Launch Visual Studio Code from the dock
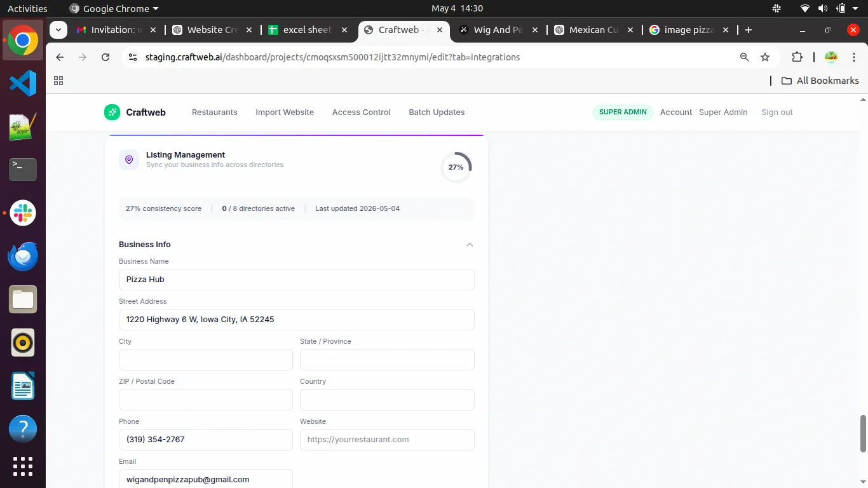Image resolution: width=868 pixels, height=488 pixels. click(23, 83)
